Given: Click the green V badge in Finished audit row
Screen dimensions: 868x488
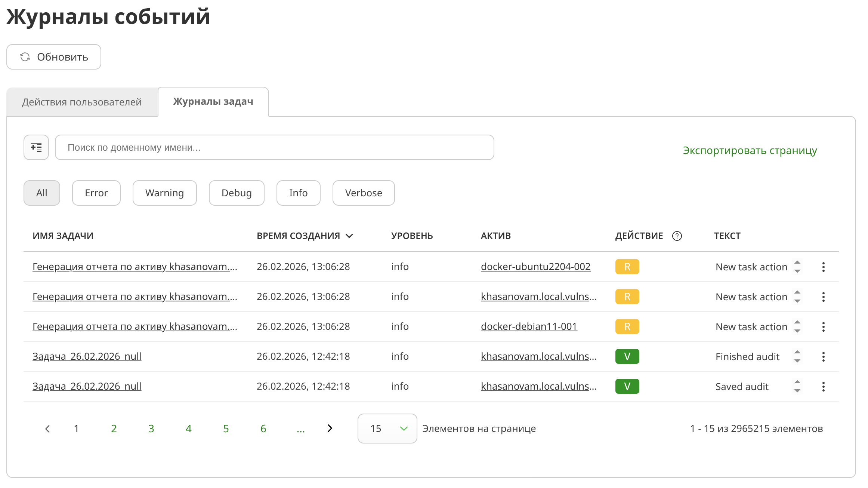Looking at the screenshot, I should (x=627, y=356).
